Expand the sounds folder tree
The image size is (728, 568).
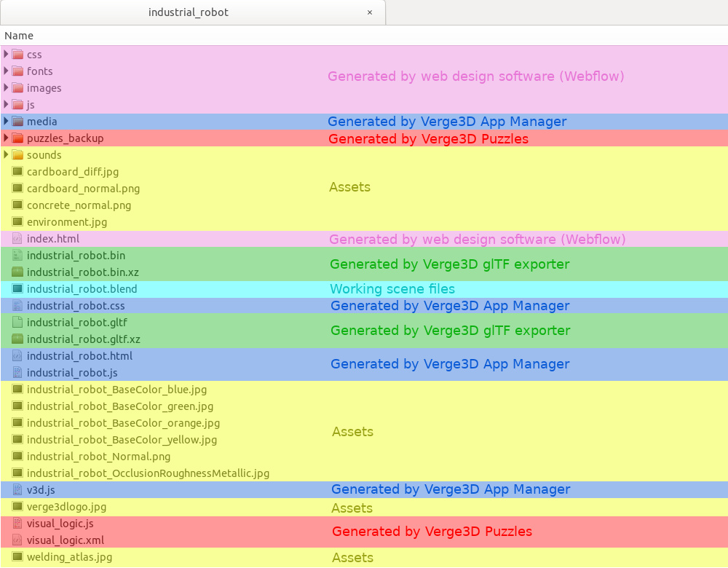[x=7, y=155]
